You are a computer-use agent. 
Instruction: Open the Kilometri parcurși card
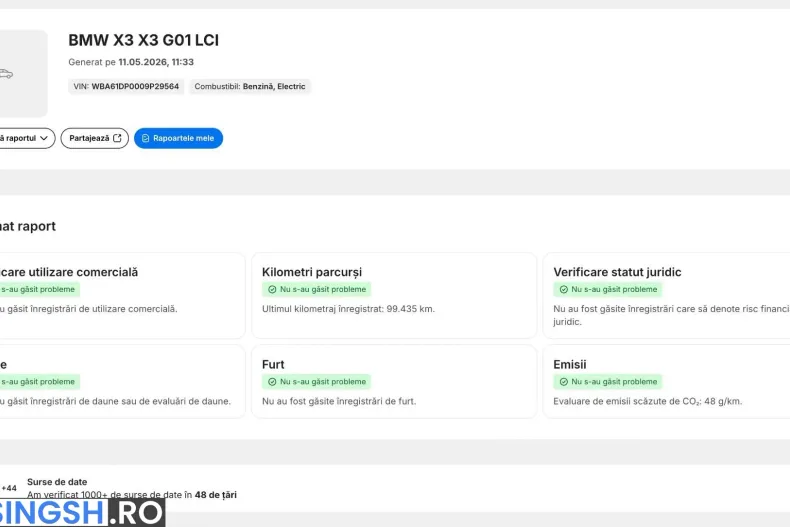click(x=394, y=296)
